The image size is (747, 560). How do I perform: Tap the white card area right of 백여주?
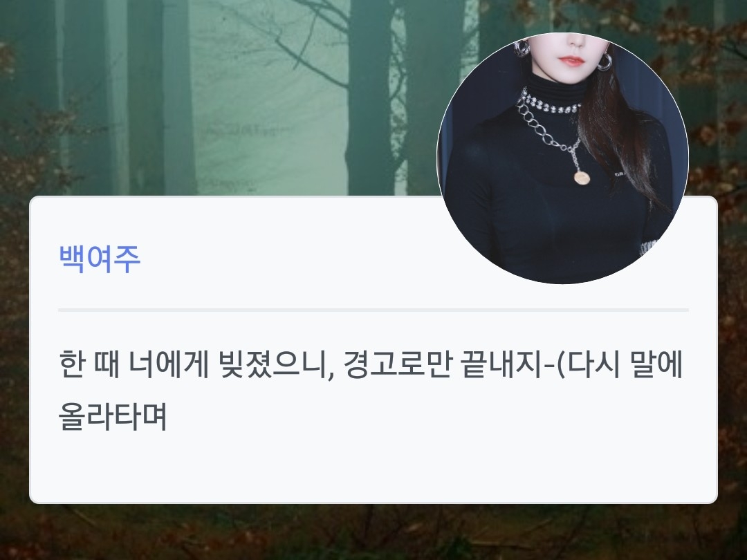coord(286,259)
